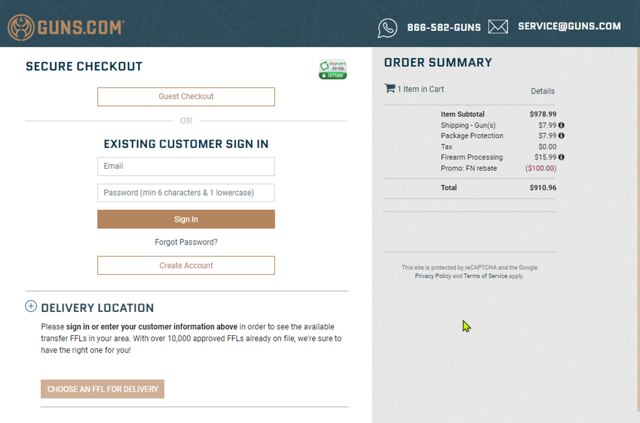Expand the Delivery Location section
Screen dimensions: 640x423
(31, 307)
